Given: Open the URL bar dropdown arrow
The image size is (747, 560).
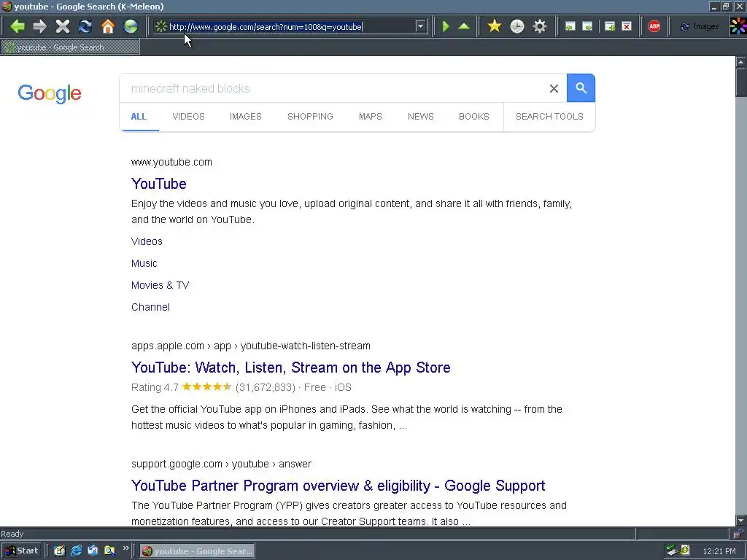Looking at the screenshot, I should coord(420,26).
